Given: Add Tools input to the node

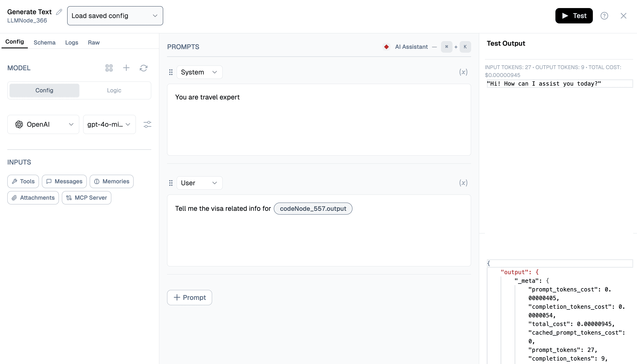Looking at the screenshot, I should click(x=23, y=181).
